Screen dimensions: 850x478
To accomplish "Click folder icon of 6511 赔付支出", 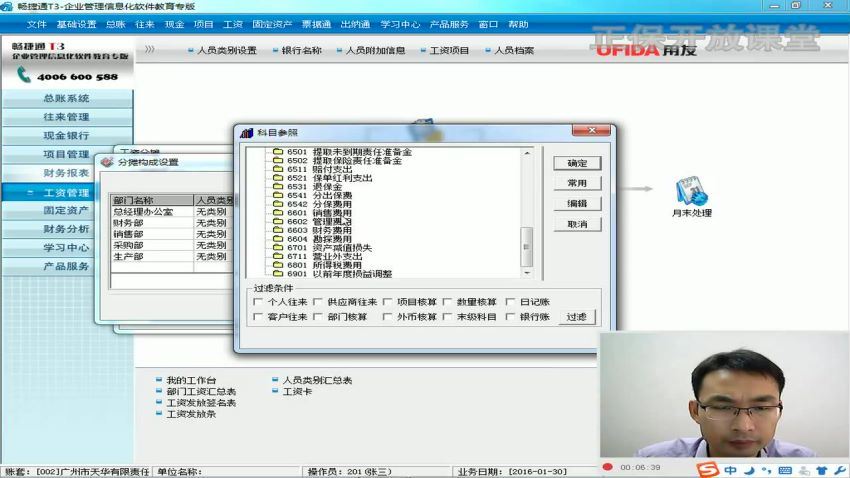I will tap(278, 169).
